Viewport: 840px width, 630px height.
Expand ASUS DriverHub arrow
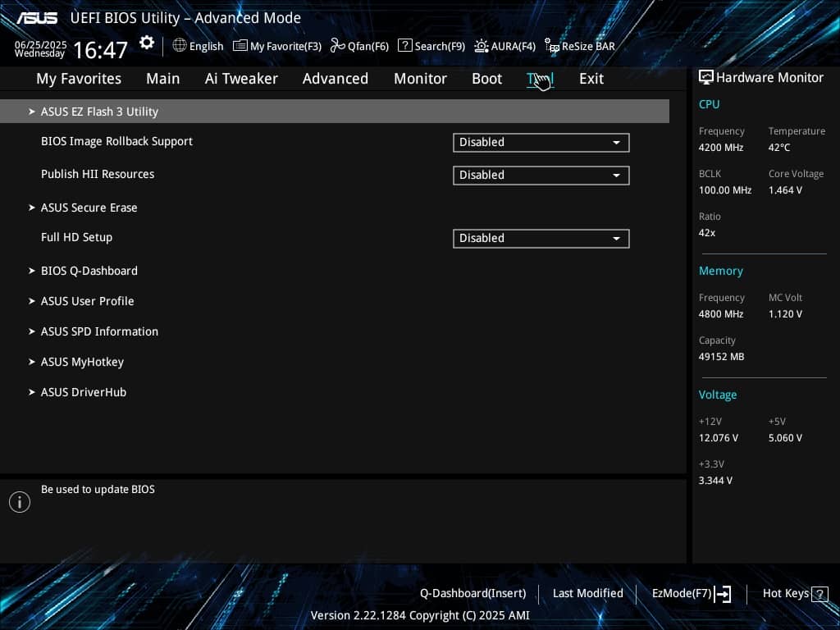pos(32,392)
